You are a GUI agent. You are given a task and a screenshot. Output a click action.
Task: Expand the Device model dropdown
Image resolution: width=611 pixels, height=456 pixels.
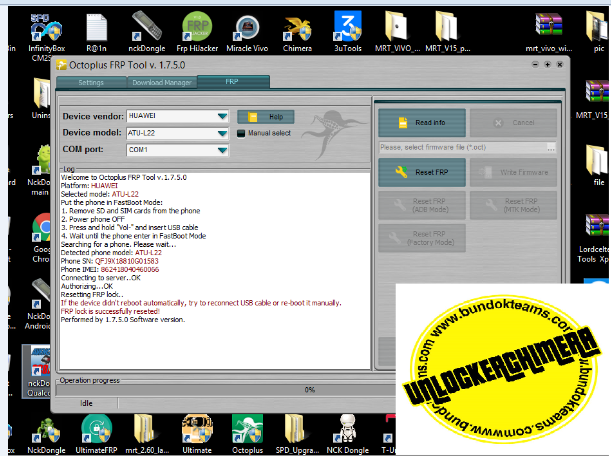pos(222,133)
